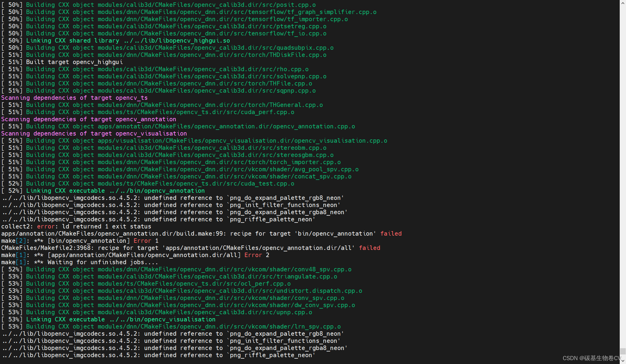Click the torch_importer.cpp.o build line

pos(171,162)
